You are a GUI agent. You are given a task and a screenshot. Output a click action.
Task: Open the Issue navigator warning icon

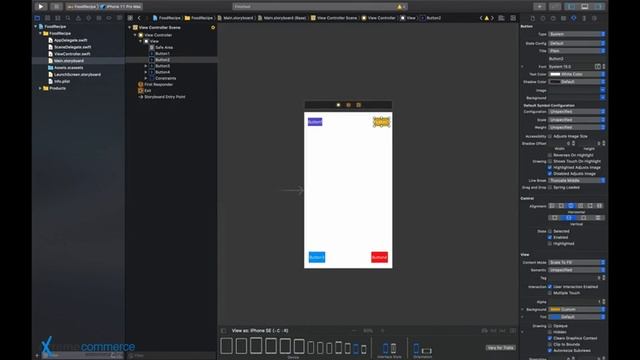tap(78, 18)
